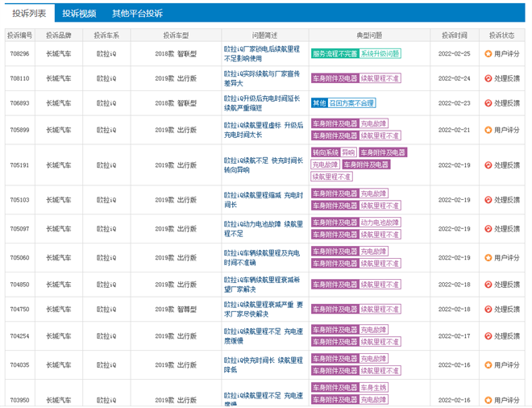Click the red 处理反馈 icon for complaint 706893
The image size is (532, 408).
(488, 103)
